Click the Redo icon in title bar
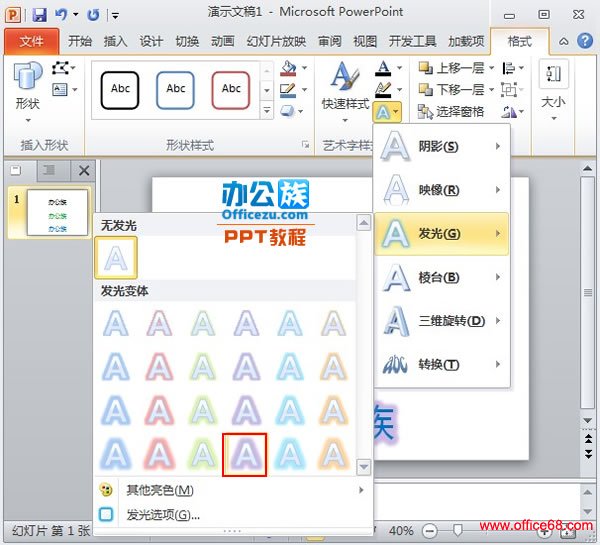This screenshot has width=600, height=545. [x=93, y=15]
